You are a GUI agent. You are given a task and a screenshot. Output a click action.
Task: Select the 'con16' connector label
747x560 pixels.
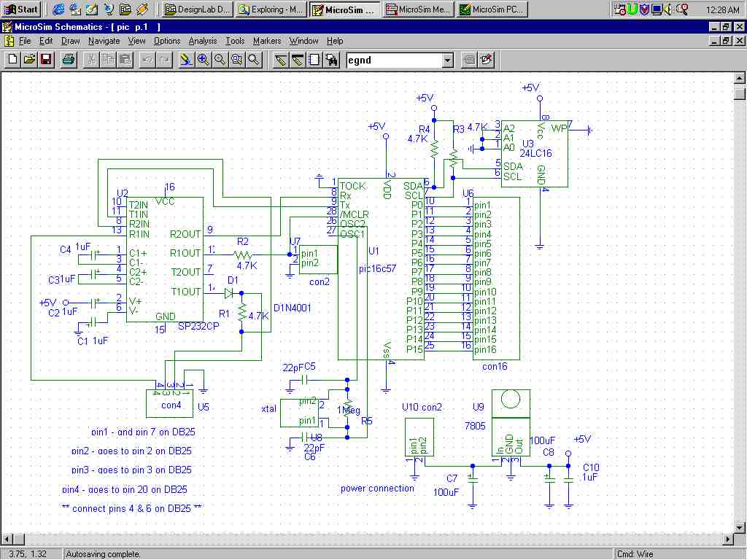pyautogui.click(x=495, y=367)
